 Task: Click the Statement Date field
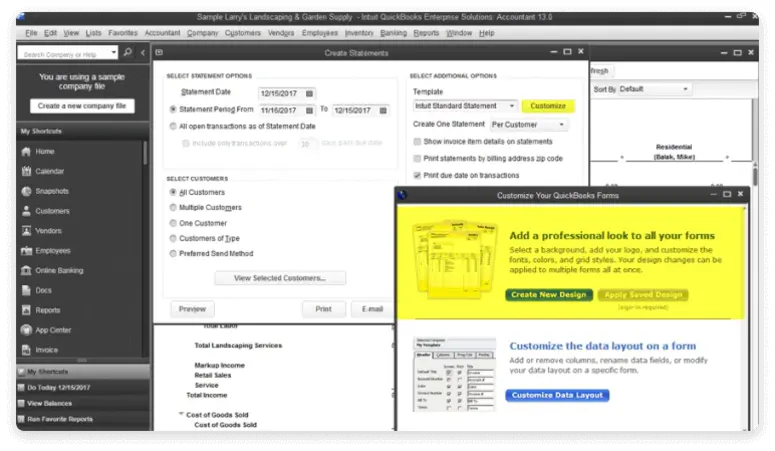click(x=282, y=93)
